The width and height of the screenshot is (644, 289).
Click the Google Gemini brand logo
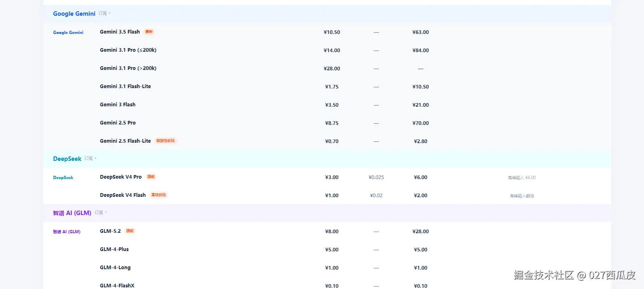68,32
